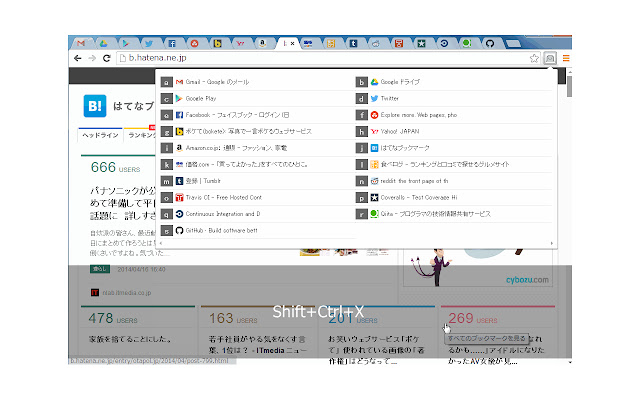Select Google Drive entry in tab list
The image size is (640, 400).
point(453,82)
